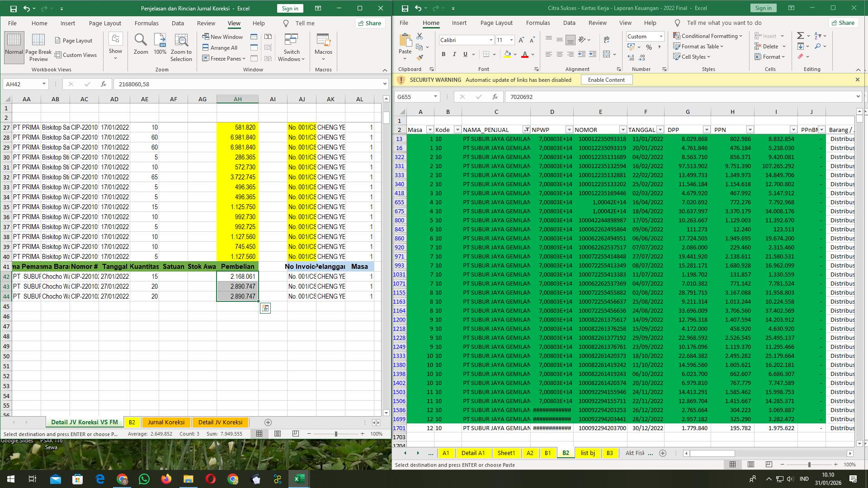This screenshot has height=488, width=868.
Task: Open Conditional Formatting options
Action: (708, 36)
